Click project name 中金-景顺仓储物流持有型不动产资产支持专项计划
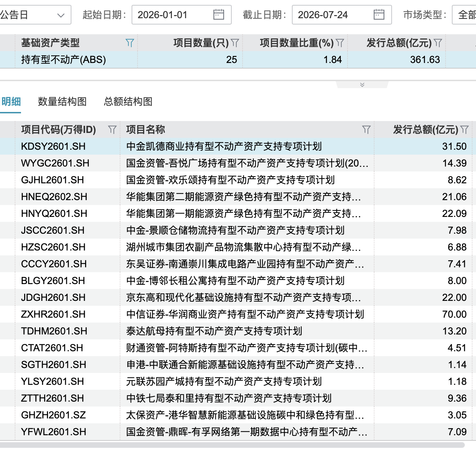The height and width of the screenshot is (452, 476). tap(235, 231)
